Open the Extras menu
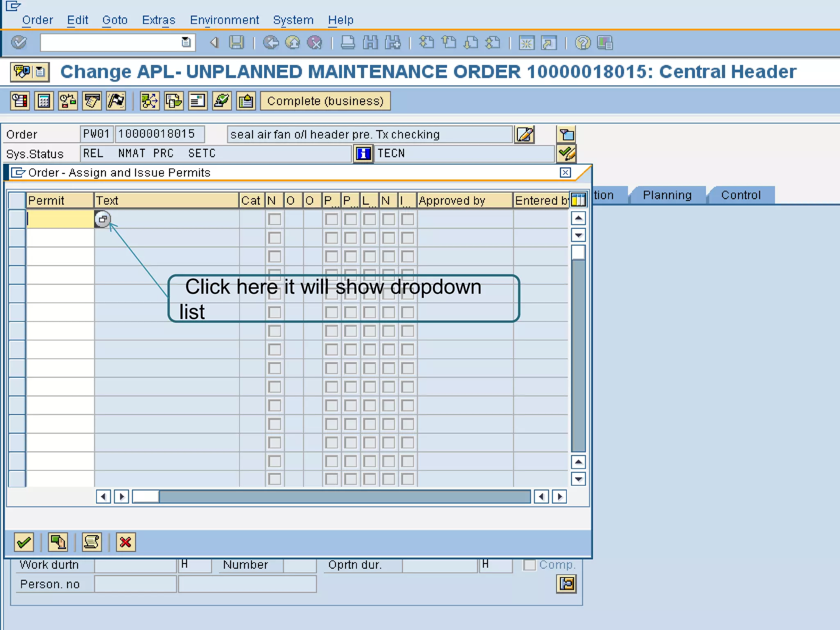Image resolution: width=840 pixels, height=630 pixels. click(x=159, y=20)
